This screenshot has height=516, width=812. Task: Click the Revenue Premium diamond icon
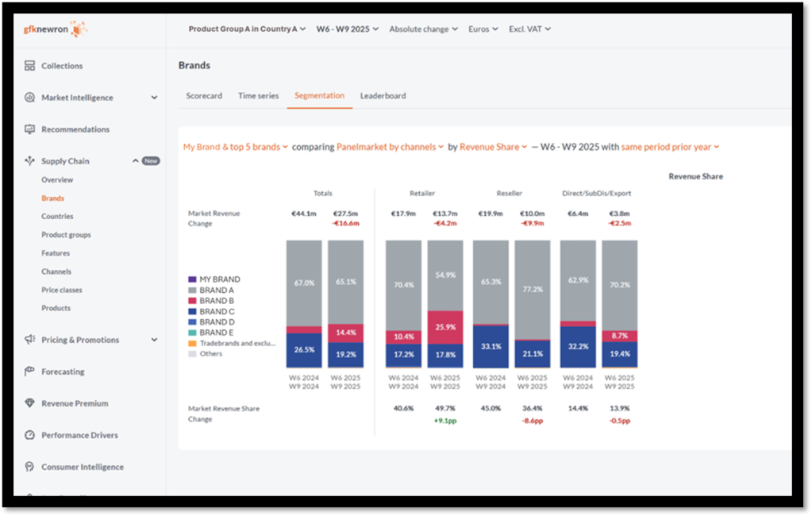[x=29, y=403]
